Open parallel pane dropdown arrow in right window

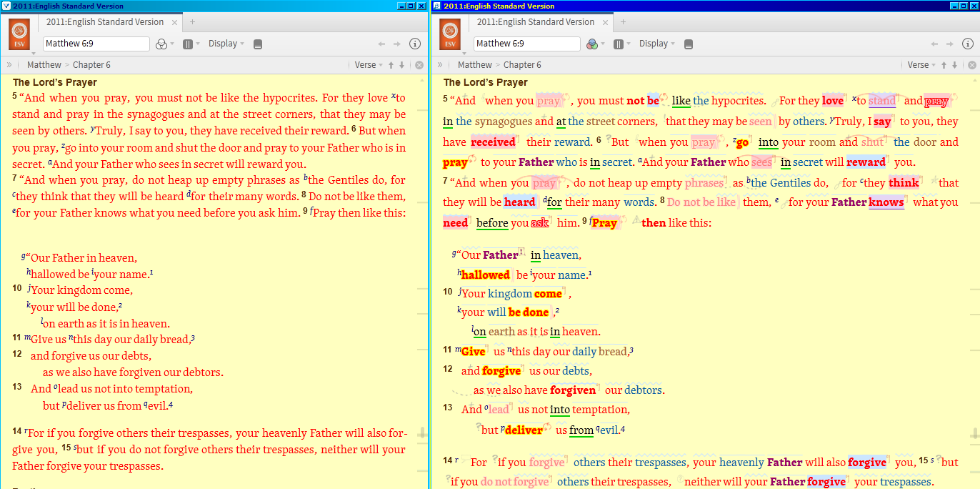[x=629, y=44]
